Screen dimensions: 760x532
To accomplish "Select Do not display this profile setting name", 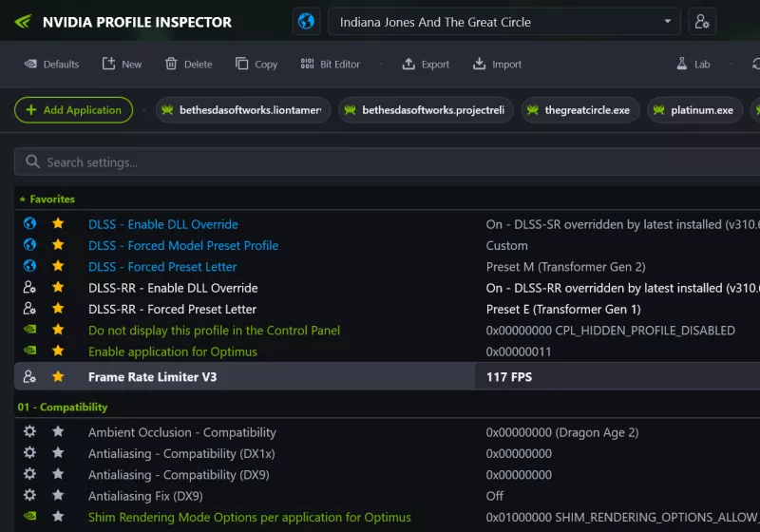I will [214, 331].
